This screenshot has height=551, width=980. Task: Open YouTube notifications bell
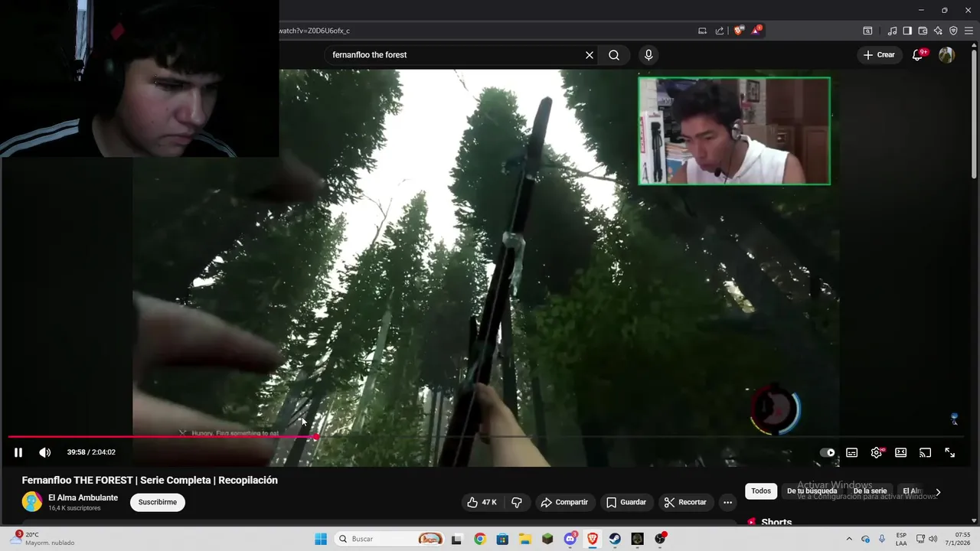click(x=918, y=55)
